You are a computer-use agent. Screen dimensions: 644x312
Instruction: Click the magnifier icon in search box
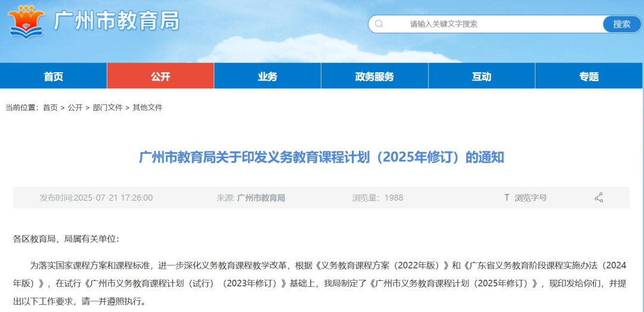(379, 24)
